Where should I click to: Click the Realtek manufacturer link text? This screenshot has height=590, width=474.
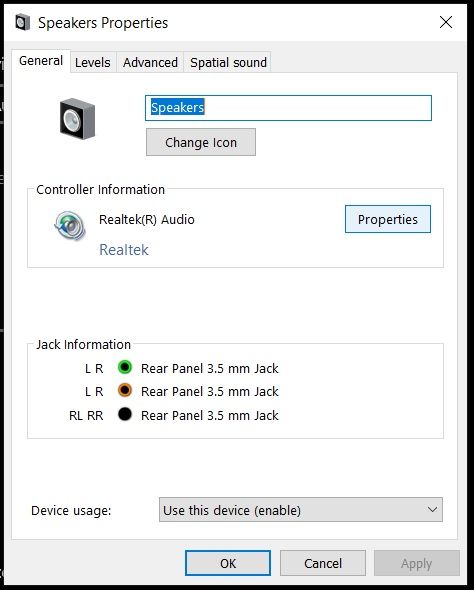[x=124, y=250]
